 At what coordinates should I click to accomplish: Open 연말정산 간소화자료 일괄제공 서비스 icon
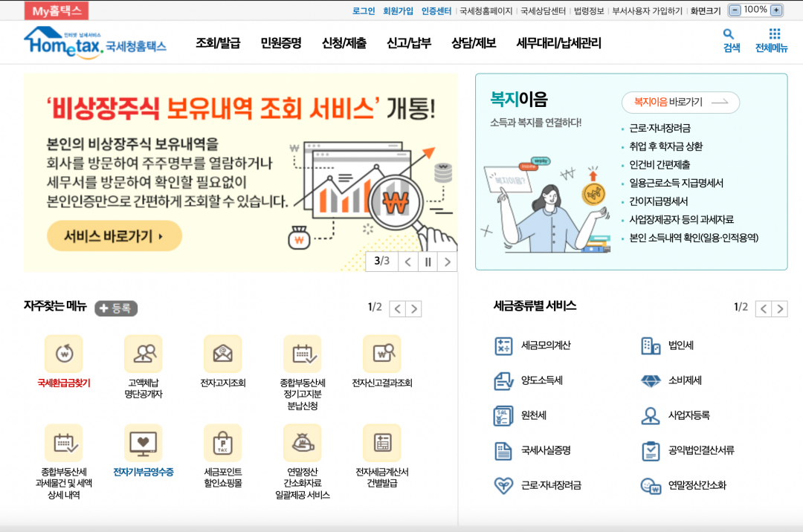pos(302,443)
